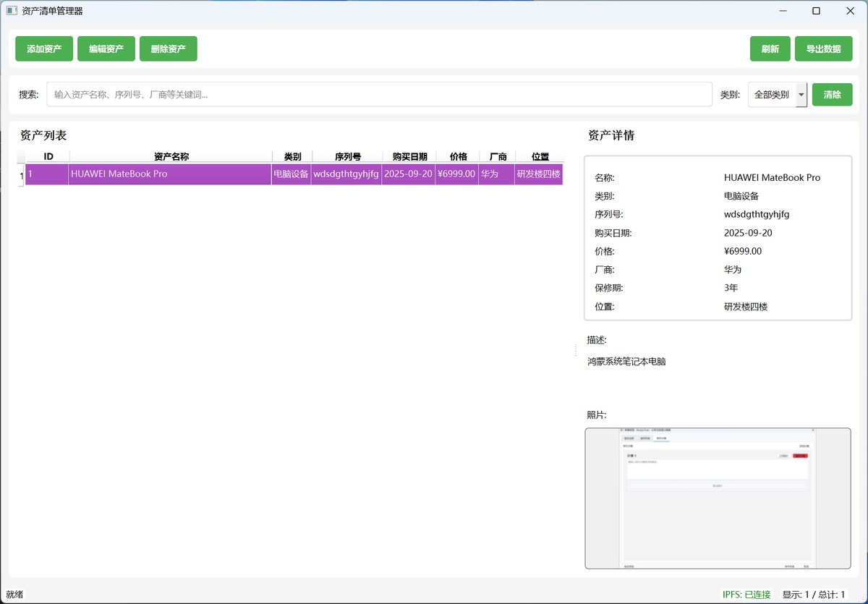Viewport: 868px width, 604px height.
Task: Minimize the 资产清单管理器 window
Action: pos(783,11)
